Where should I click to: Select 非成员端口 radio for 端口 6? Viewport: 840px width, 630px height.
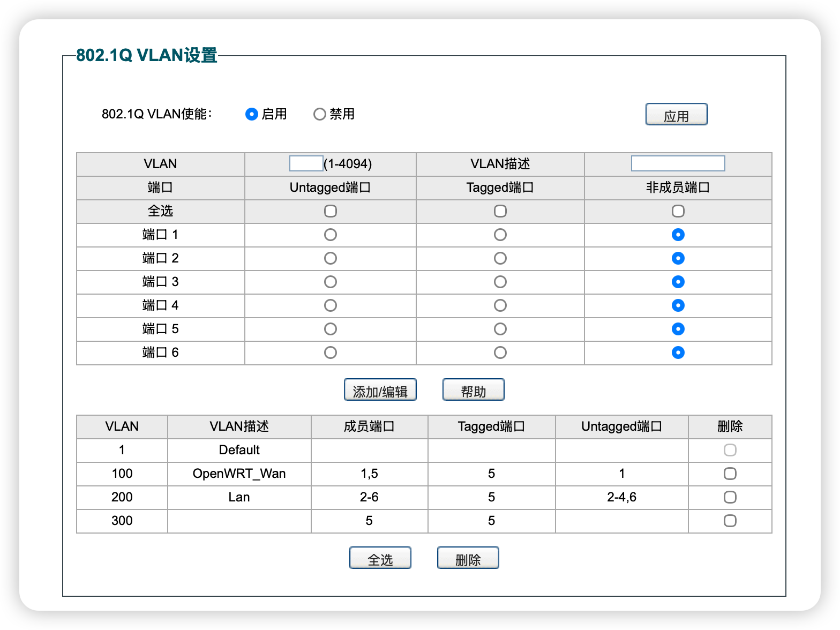pos(678,352)
